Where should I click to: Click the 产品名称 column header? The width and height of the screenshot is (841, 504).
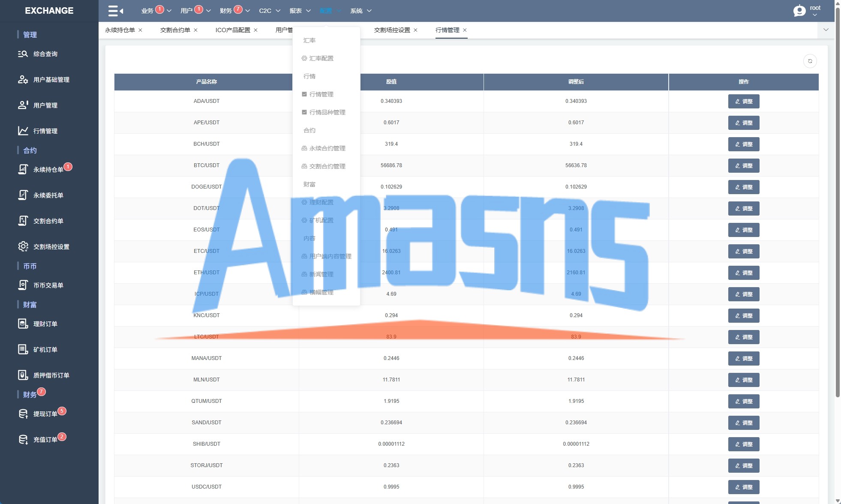[x=207, y=82]
